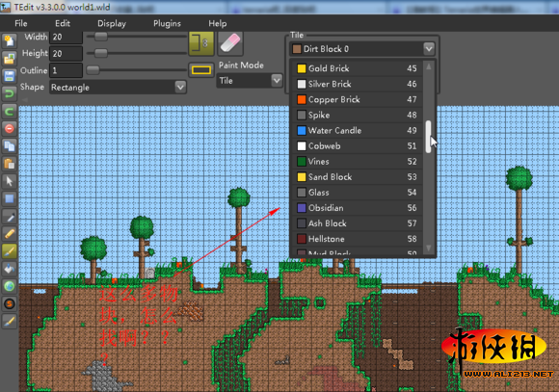Pick Water Candle 49 in tile list
This screenshot has width=559, height=392.
[x=358, y=130]
